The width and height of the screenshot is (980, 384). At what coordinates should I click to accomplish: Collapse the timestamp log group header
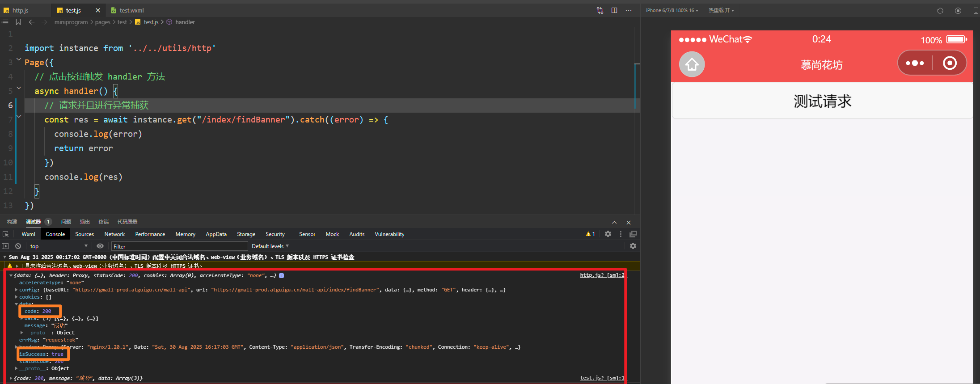pyautogui.click(x=5, y=257)
